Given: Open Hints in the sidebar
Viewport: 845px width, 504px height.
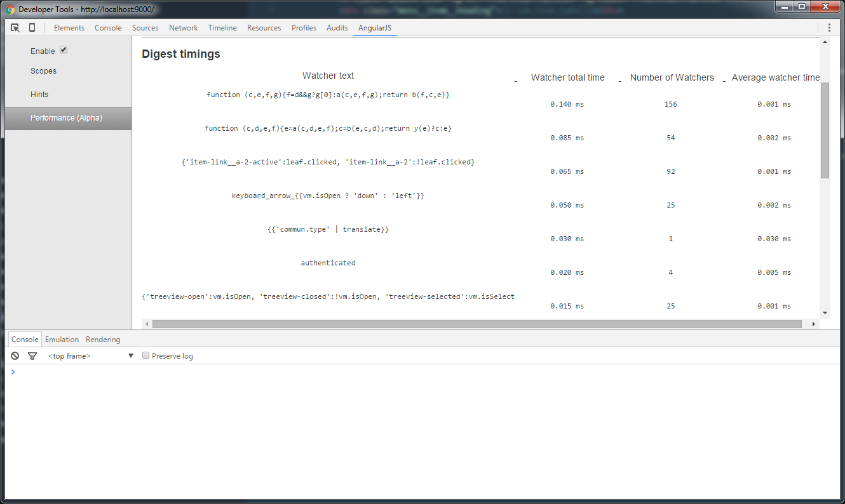Looking at the screenshot, I should 69,95.
